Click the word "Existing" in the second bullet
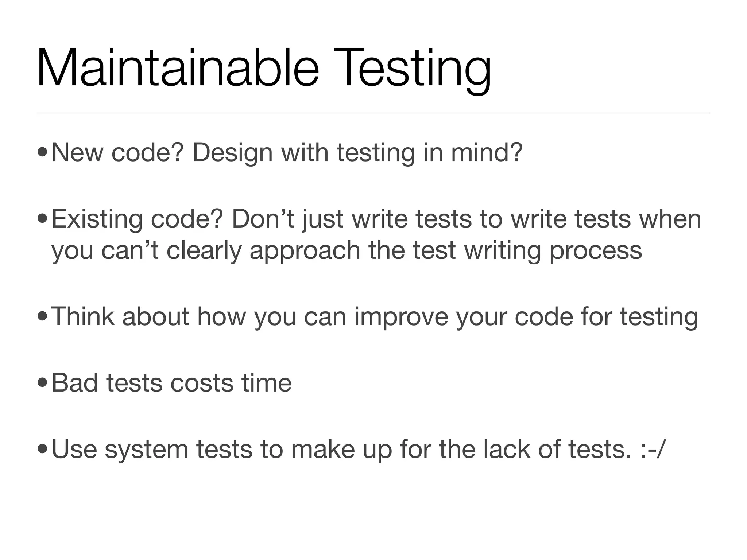Screen dimensions: 747x560 [97, 219]
